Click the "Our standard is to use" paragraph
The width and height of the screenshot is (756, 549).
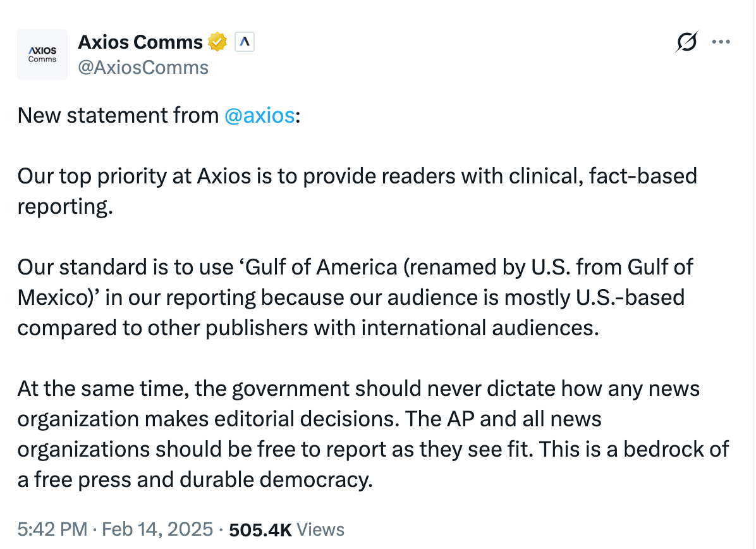click(x=354, y=297)
